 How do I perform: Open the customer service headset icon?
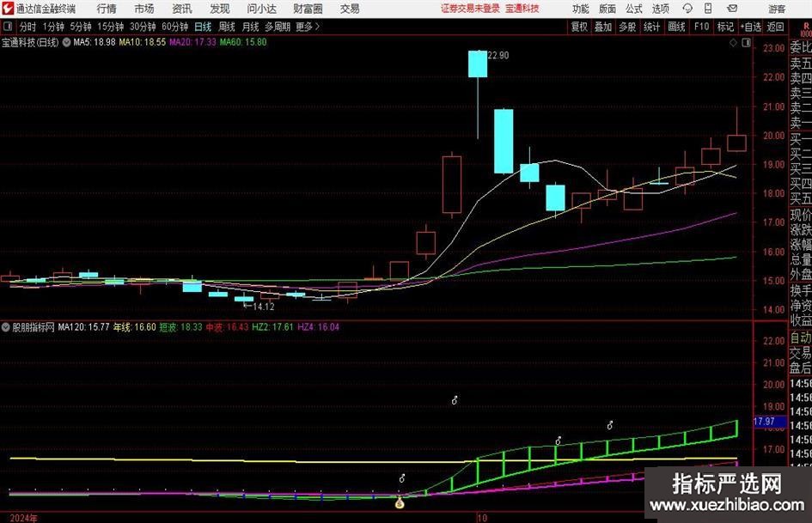[687, 9]
